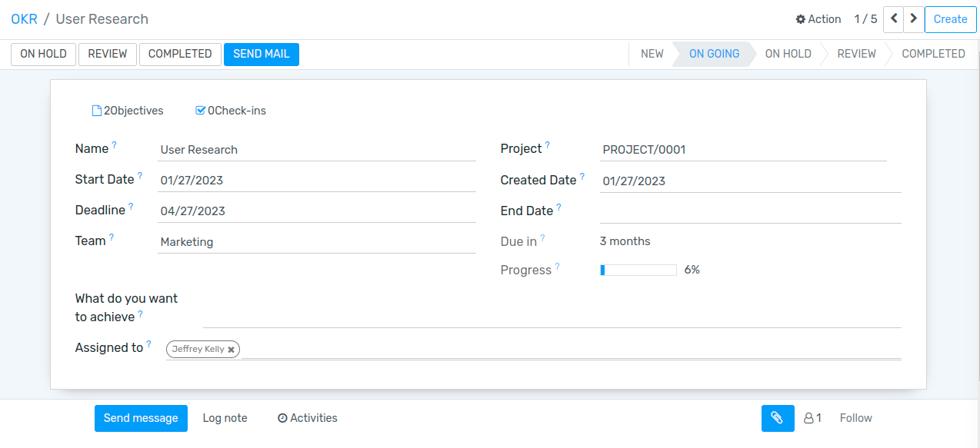Open the Objectives document stat button
The height and width of the screenshot is (448, 980).
pos(128,111)
